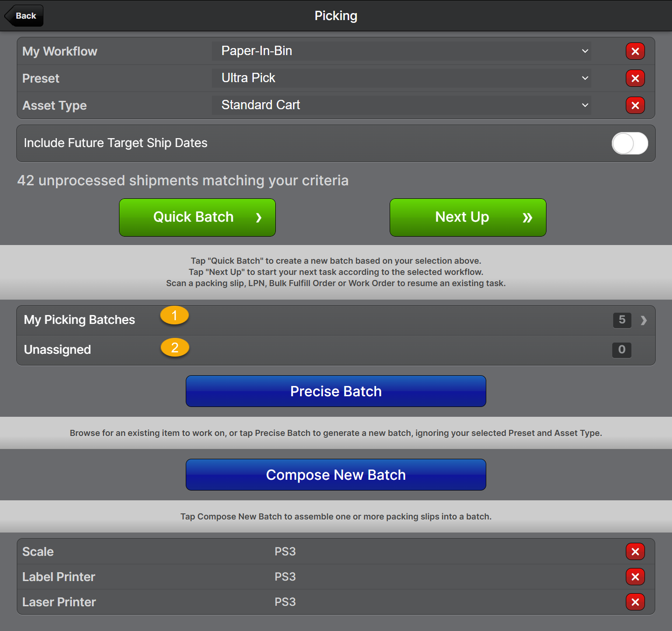Click the orange badge numbered 2
The height and width of the screenshot is (631, 672).
(175, 348)
